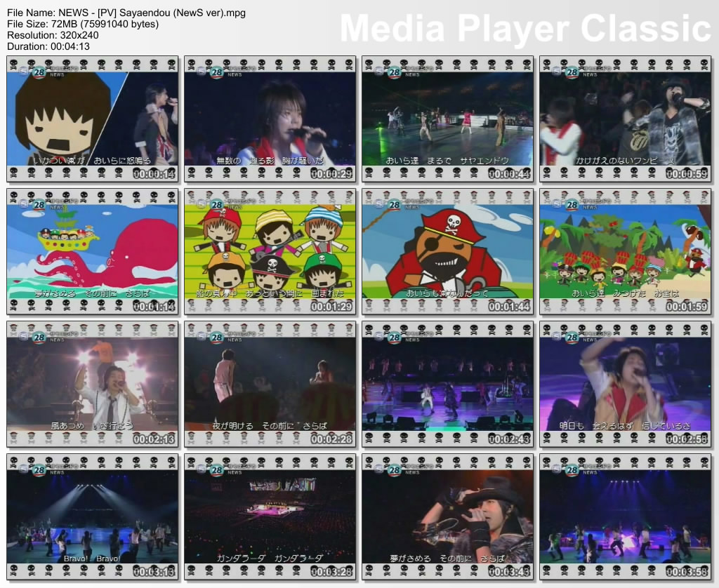
Task: Open the thumbnail with 'Bravo! Bravo!' subtitle
Action: pos(93,517)
